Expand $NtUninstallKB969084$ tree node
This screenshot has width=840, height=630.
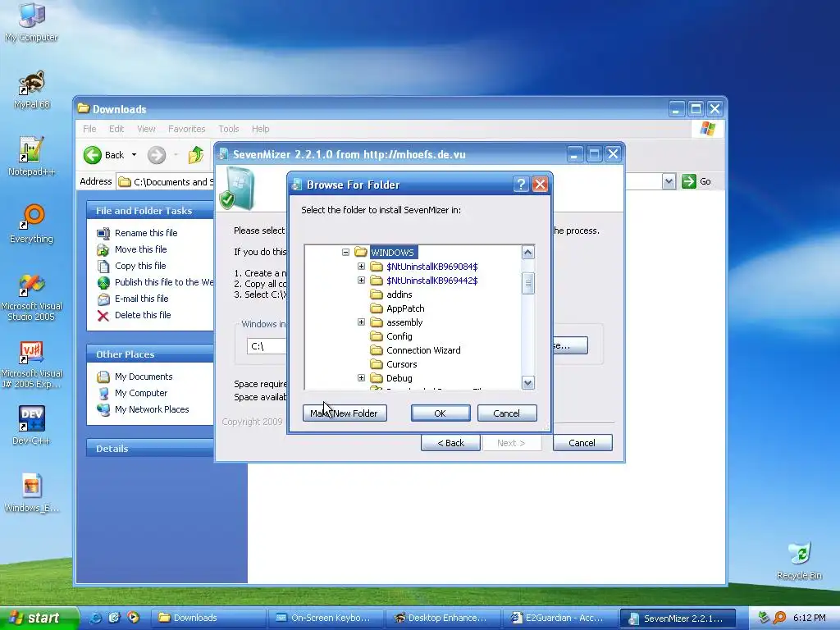pyautogui.click(x=361, y=267)
